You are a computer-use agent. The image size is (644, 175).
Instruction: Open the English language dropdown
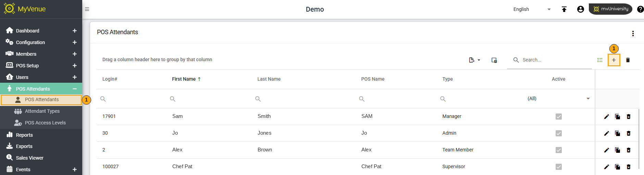(x=532, y=9)
